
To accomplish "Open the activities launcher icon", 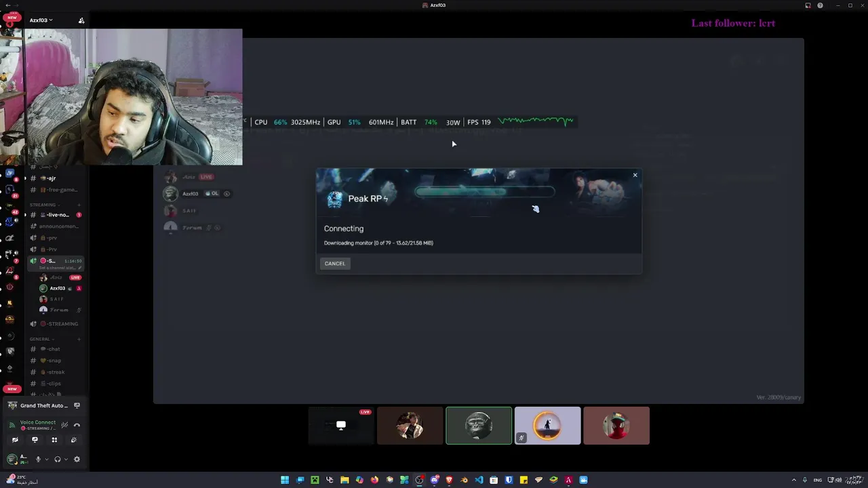I will [x=54, y=440].
